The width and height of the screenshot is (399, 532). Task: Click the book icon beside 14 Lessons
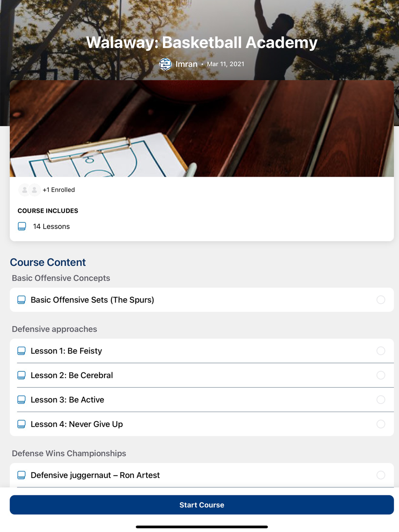pyautogui.click(x=22, y=227)
